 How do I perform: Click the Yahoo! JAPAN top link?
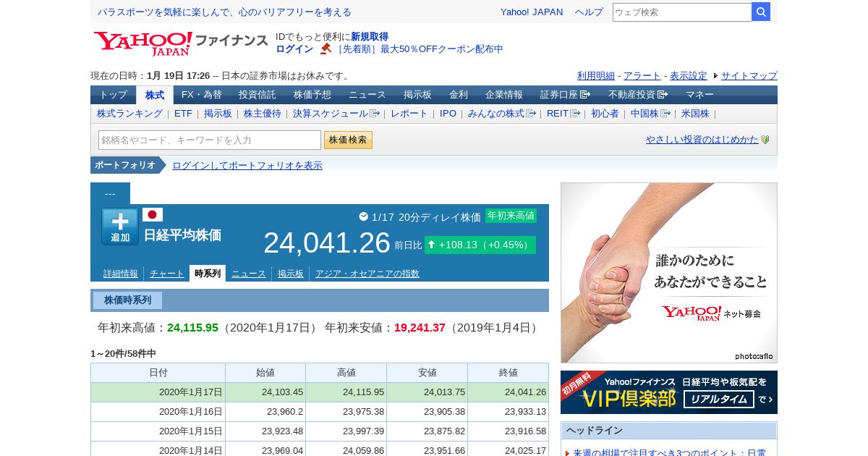[532, 12]
